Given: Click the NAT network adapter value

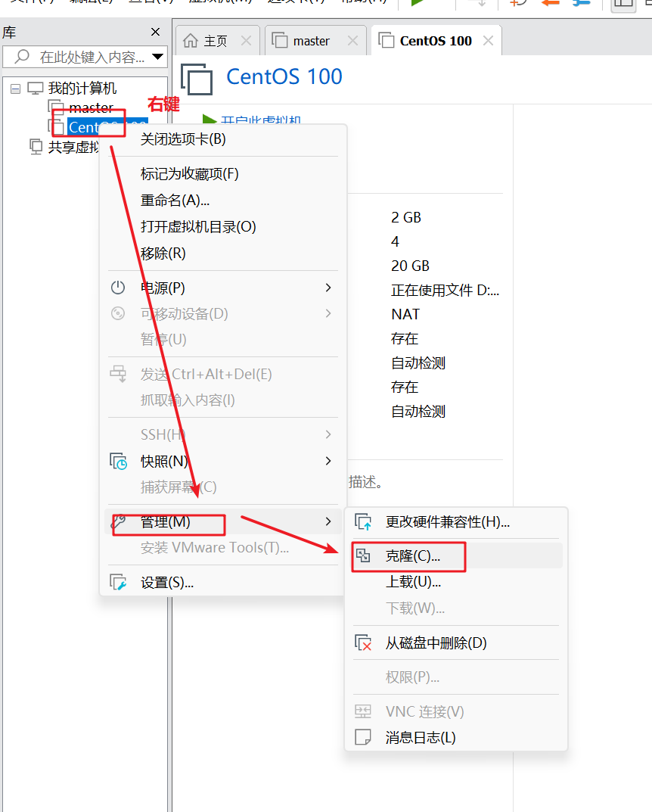Looking at the screenshot, I should click(405, 314).
